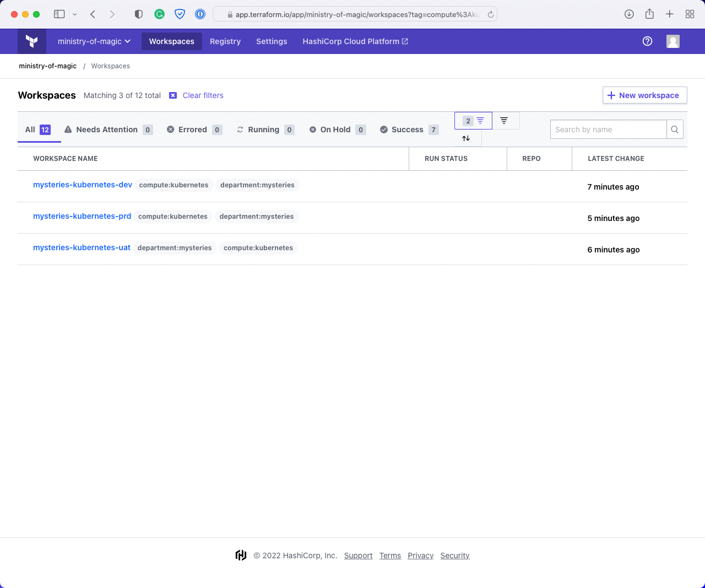Open the help question mark icon

coord(648,41)
